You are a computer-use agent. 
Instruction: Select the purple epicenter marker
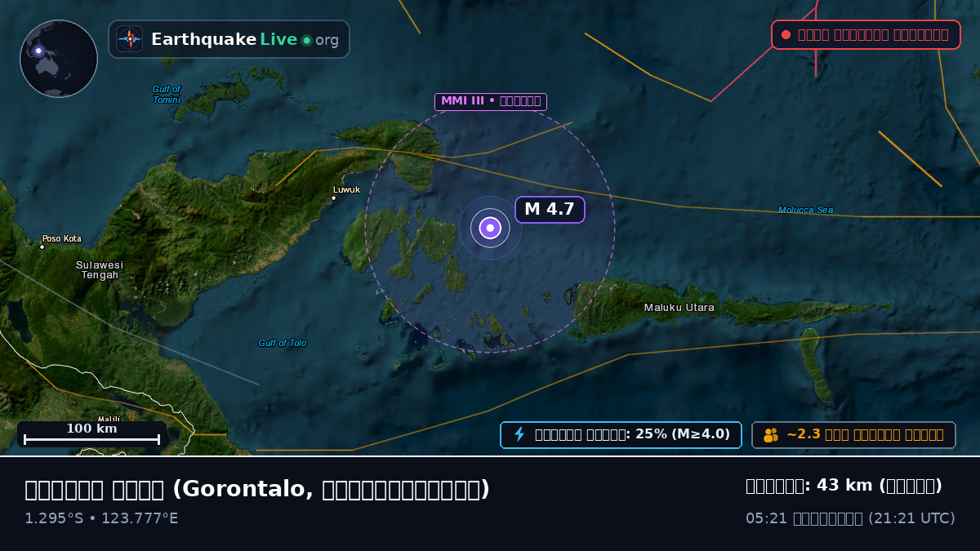490,228
